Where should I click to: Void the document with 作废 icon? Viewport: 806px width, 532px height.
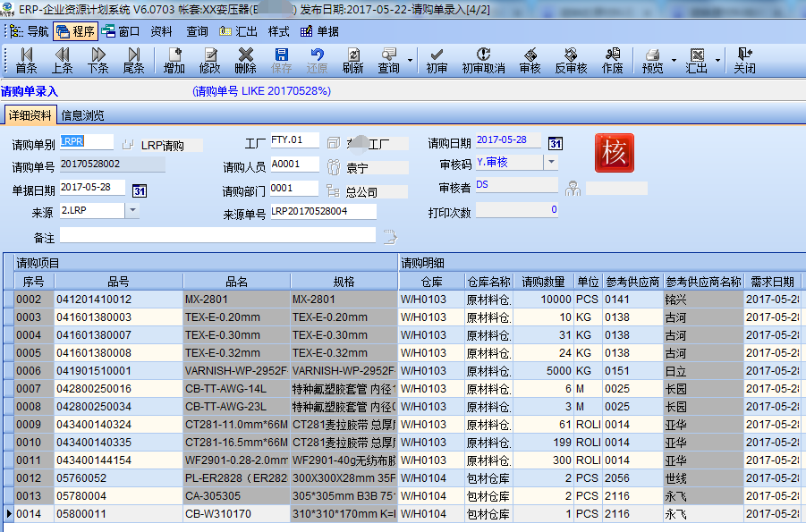point(612,60)
